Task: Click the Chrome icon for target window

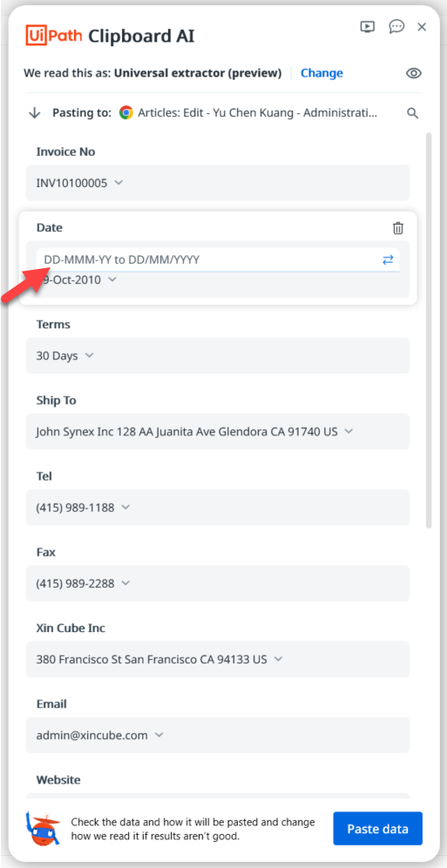Action: pyautogui.click(x=126, y=113)
